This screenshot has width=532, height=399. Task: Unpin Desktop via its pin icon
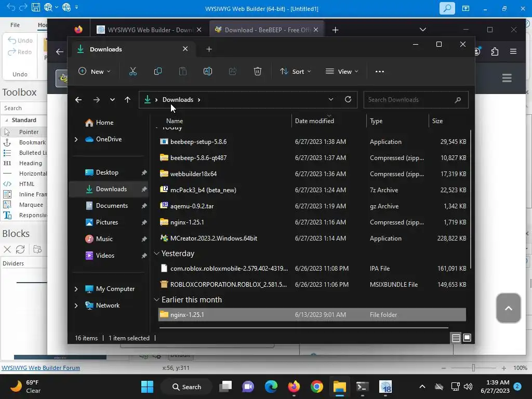tap(144, 172)
